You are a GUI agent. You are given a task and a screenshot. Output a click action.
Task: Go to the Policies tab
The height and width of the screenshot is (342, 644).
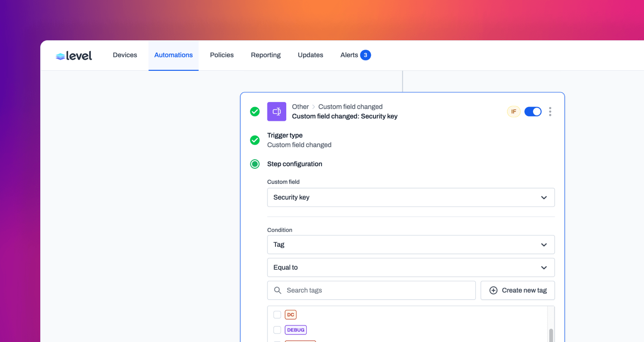[x=222, y=55]
